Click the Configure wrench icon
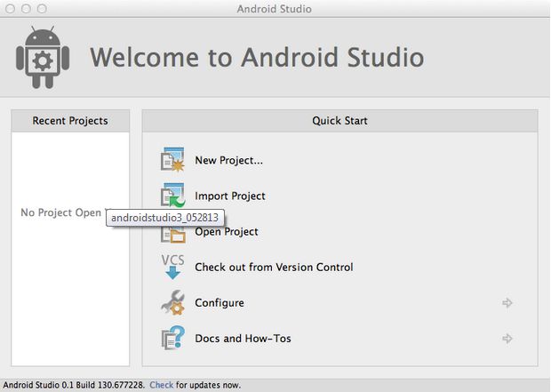Screen dimensions: 551x392 click(x=172, y=303)
